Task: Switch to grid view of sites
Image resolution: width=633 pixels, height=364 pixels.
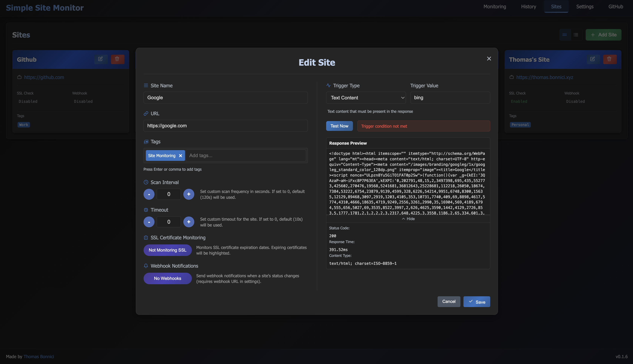Action: (x=565, y=35)
